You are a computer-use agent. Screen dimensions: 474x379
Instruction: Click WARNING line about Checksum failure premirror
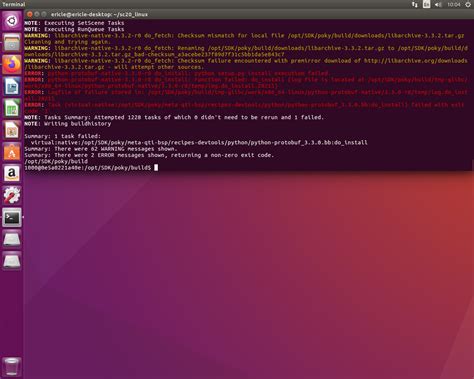tap(246, 64)
